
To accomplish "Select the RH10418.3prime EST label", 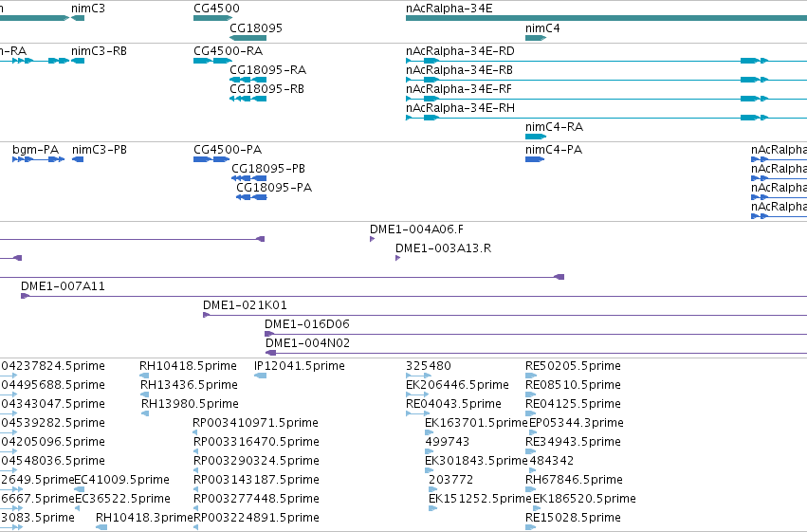I will (144, 519).
